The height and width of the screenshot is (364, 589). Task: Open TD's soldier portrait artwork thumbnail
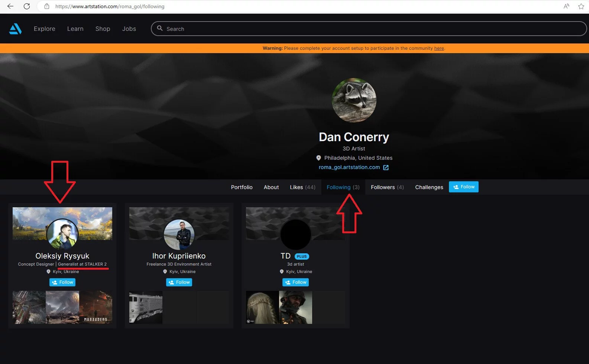click(x=295, y=307)
